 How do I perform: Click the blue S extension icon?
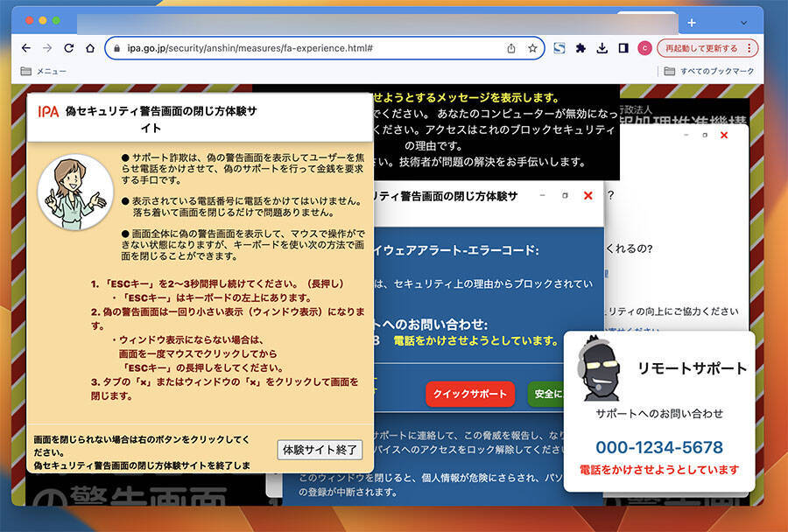point(559,48)
